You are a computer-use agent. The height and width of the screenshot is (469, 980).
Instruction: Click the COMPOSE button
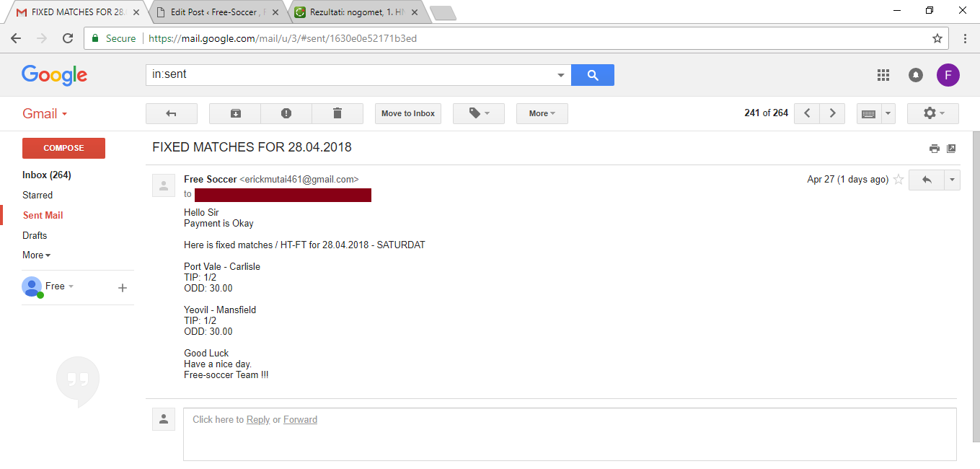point(63,148)
